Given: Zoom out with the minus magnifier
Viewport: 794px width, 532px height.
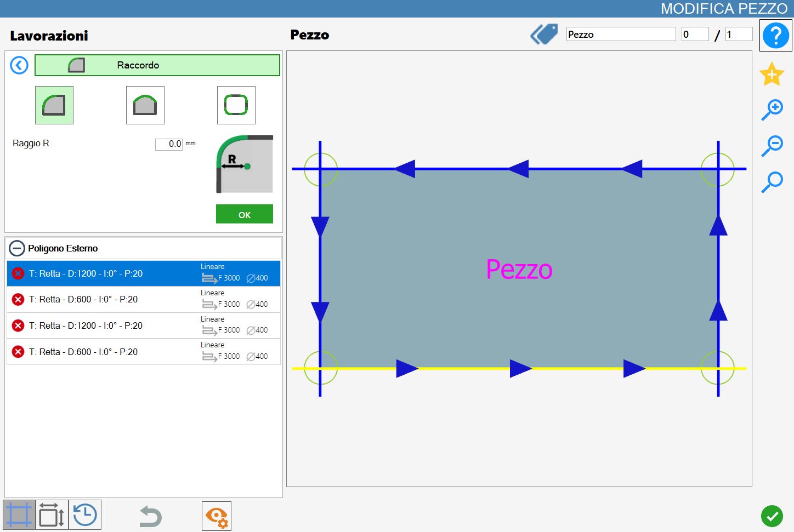Looking at the screenshot, I should pos(772,146).
